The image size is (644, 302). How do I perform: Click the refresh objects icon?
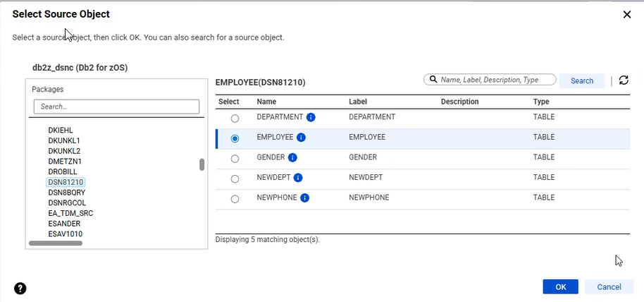(x=624, y=80)
